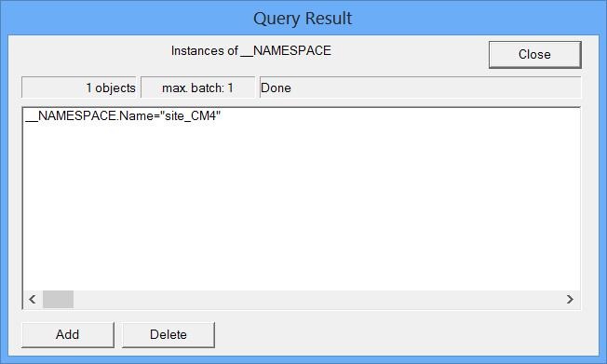Click the "Instances of __NAMESPACE" label
Image resolution: width=607 pixels, height=364 pixels.
(250, 50)
